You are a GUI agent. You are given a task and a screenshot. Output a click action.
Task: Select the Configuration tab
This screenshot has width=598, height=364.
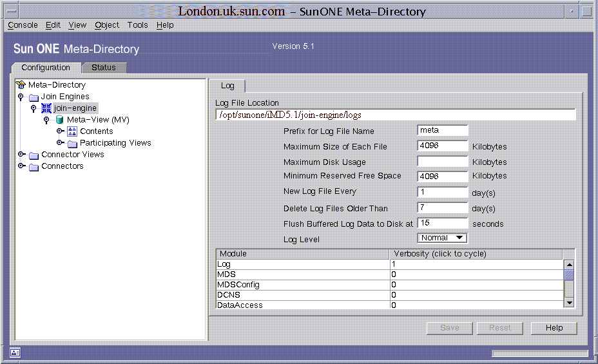[46, 68]
